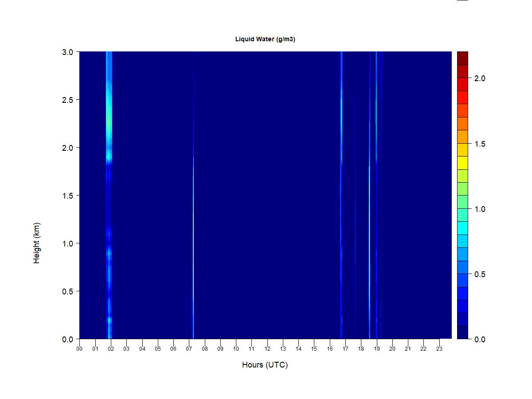Click the 'Liquid Water (g/m3)' chart title

coord(265,39)
